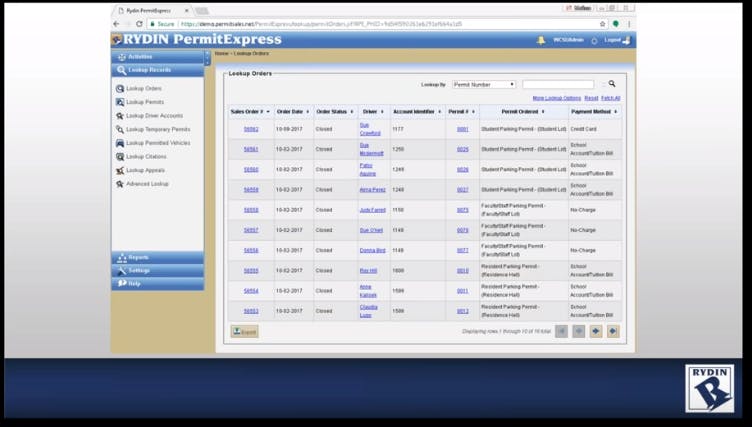Image resolution: width=752 pixels, height=427 pixels.
Task: Open the Lookup By Permit Number dropdown
Action: coord(484,84)
